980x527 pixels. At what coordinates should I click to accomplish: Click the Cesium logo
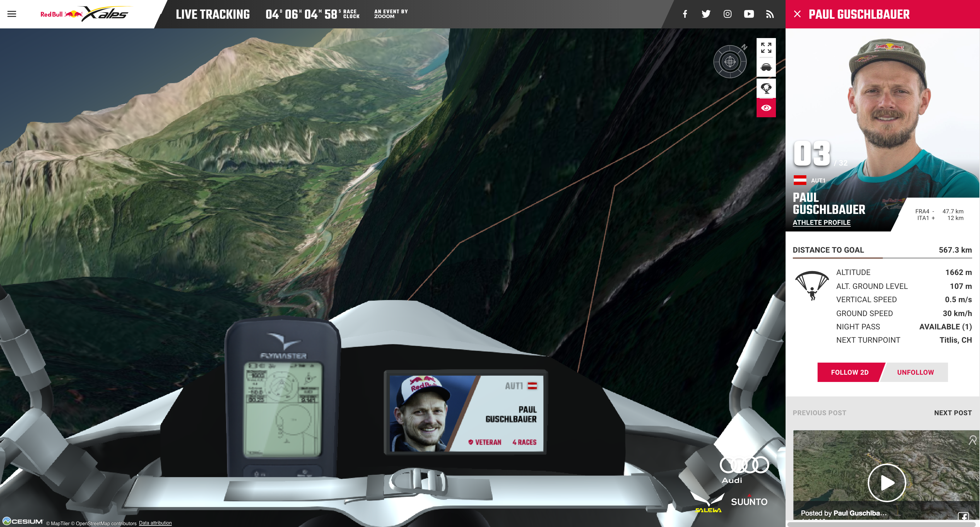click(22, 521)
